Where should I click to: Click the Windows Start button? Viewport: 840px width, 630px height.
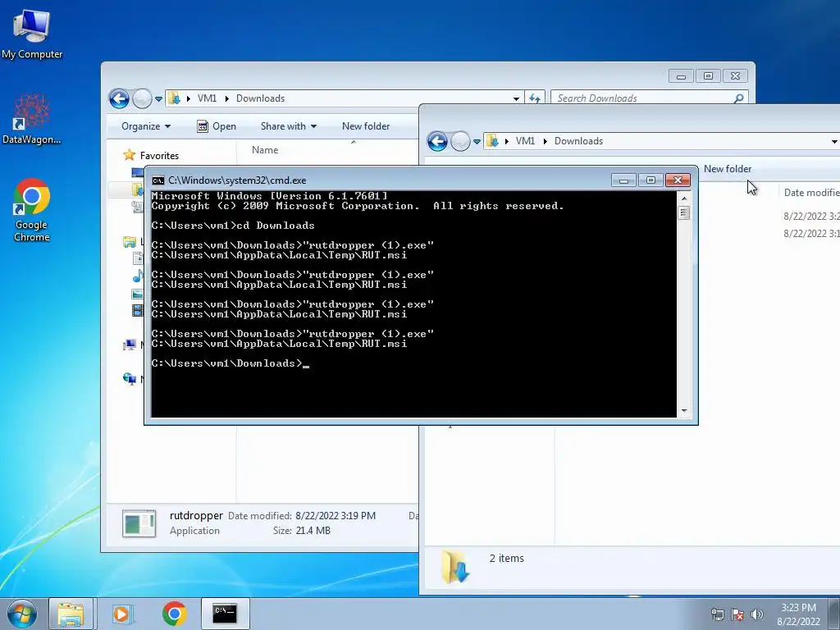[21, 614]
